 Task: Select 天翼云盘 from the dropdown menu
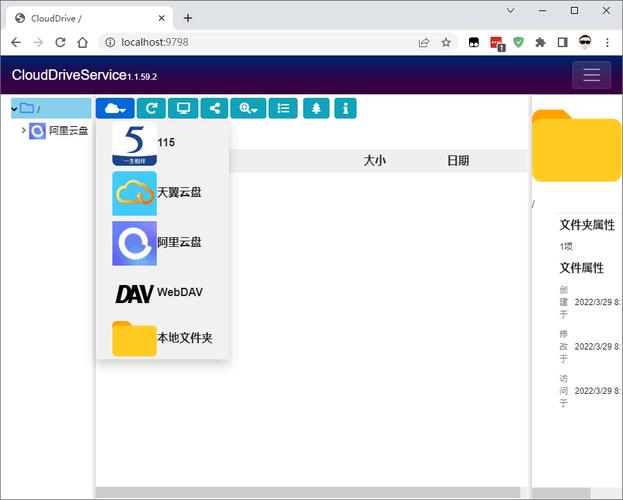pyautogui.click(x=162, y=194)
